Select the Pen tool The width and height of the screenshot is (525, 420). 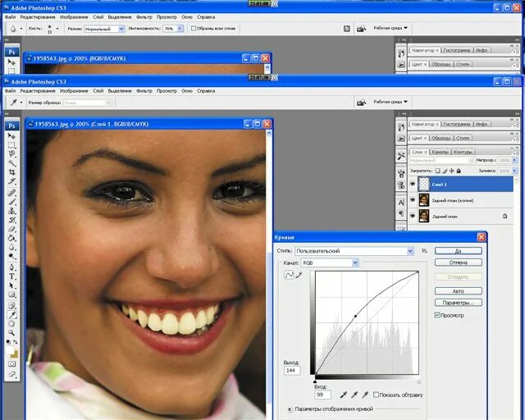(11, 267)
